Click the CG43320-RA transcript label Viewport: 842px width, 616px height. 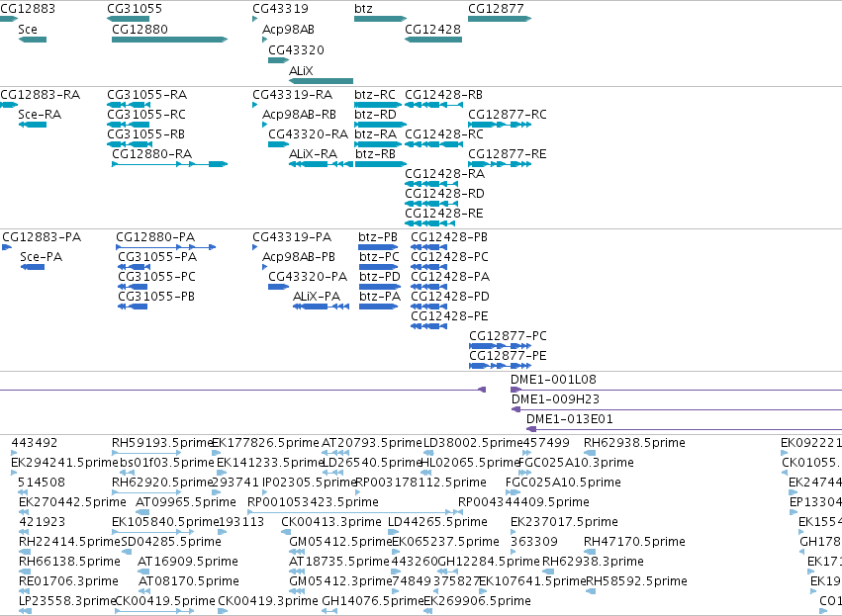pos(309,134)
